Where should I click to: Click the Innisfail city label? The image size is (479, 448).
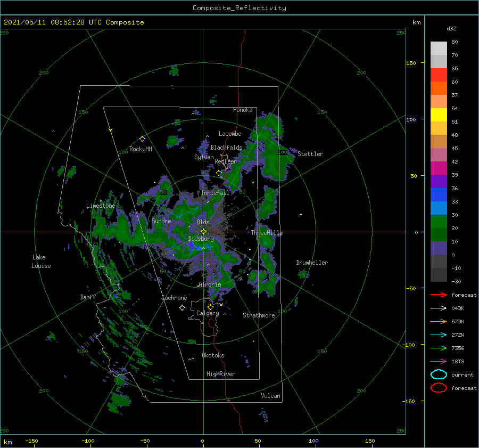215,193
